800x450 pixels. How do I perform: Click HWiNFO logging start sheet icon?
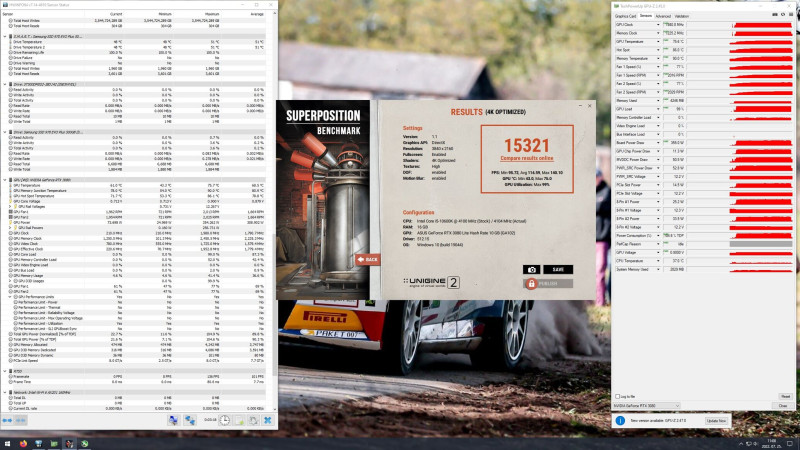[x=239, y=420]
